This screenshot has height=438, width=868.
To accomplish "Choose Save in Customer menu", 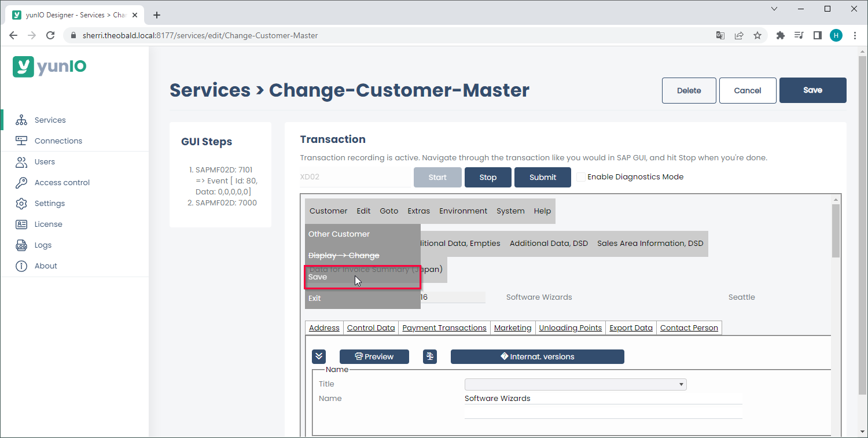I will 362,277.
